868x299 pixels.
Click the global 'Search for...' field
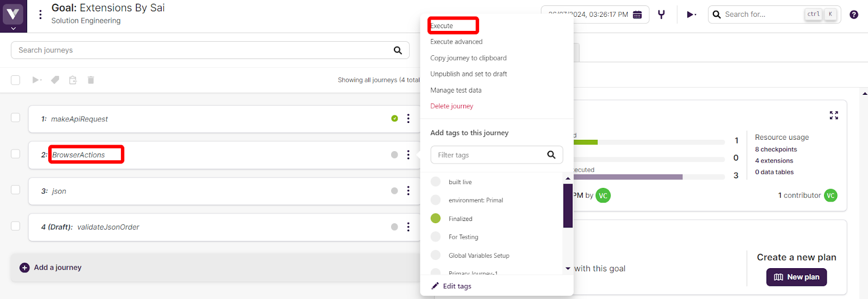[774, 15]
